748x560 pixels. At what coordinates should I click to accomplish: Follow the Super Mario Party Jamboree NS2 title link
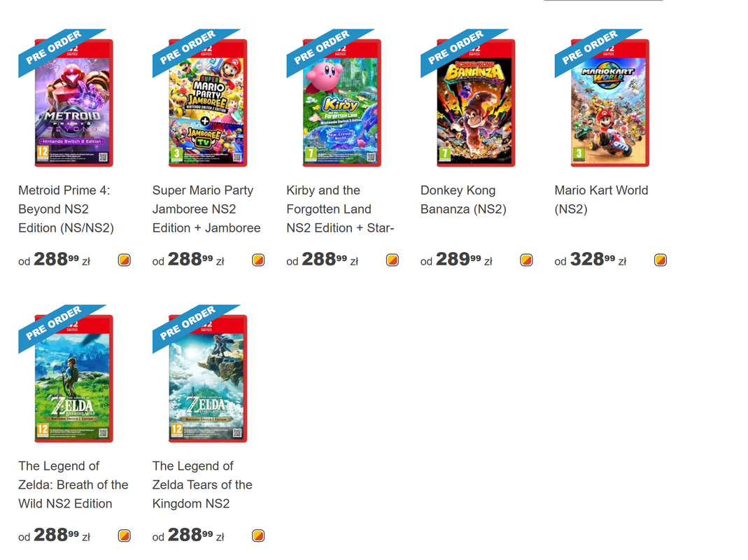coord(206,209)
